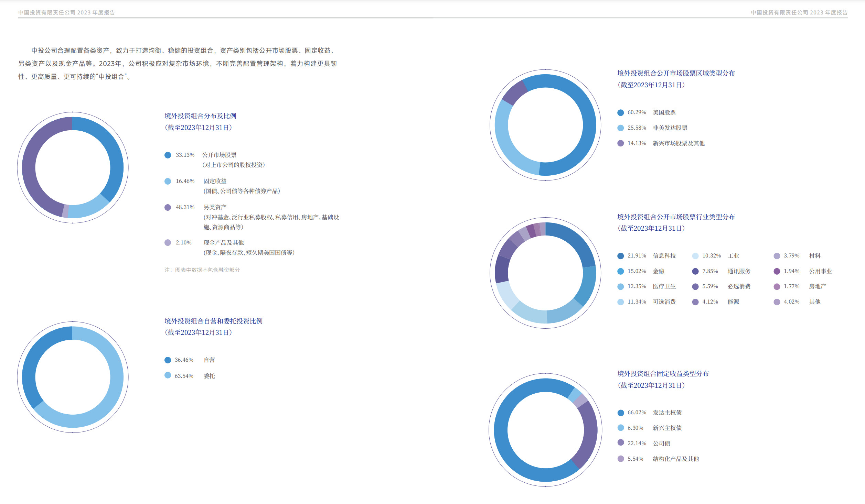Click the title 境外投资组合固定收益类型分布
The height and width of the screenshot is (504, 865).
(663, 374)
